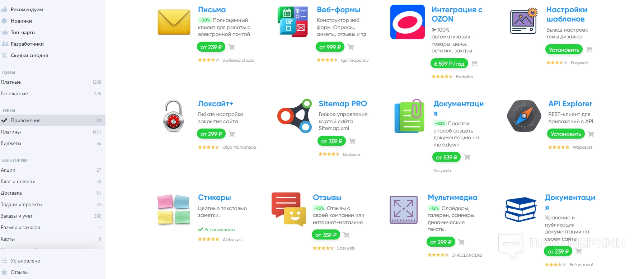644x279 pixels.
Task: Click cart icon beside Sitemap PRO price
Action: point(352,141)
